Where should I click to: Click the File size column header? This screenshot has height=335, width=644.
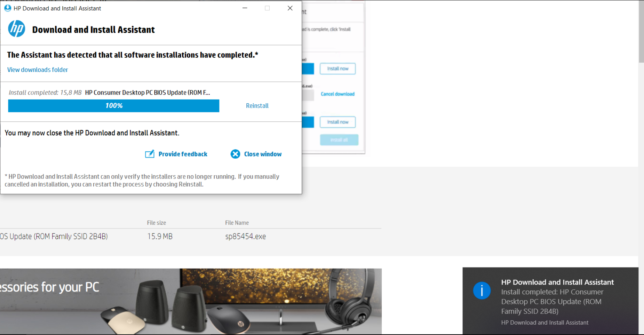[x=156, y=222]
